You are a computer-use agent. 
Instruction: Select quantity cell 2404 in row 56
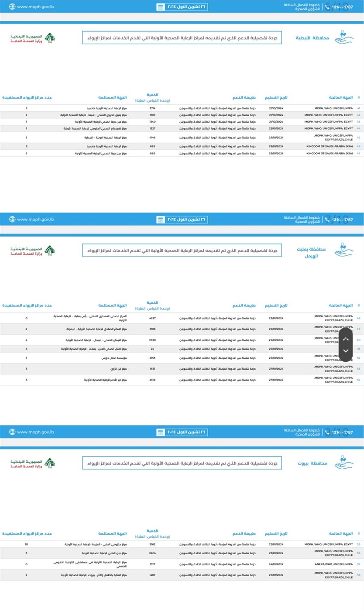(153, 553)
